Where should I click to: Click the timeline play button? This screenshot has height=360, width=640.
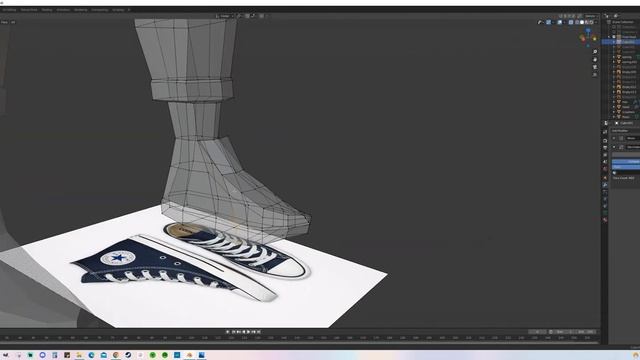point(248,332)
